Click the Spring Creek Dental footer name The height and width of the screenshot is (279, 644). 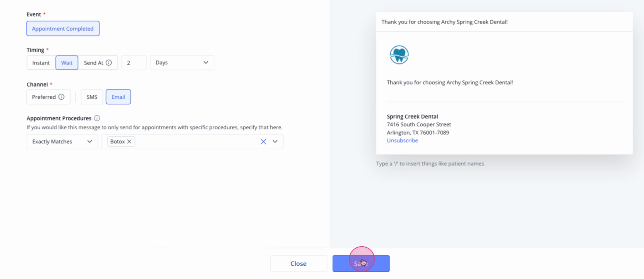412,117
